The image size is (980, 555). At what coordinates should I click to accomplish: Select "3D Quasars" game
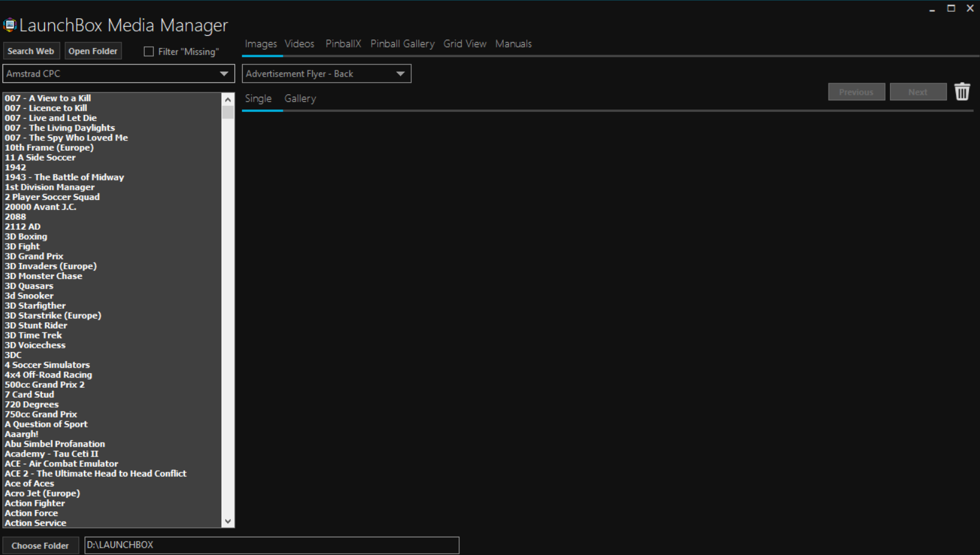tap(29, 286)
